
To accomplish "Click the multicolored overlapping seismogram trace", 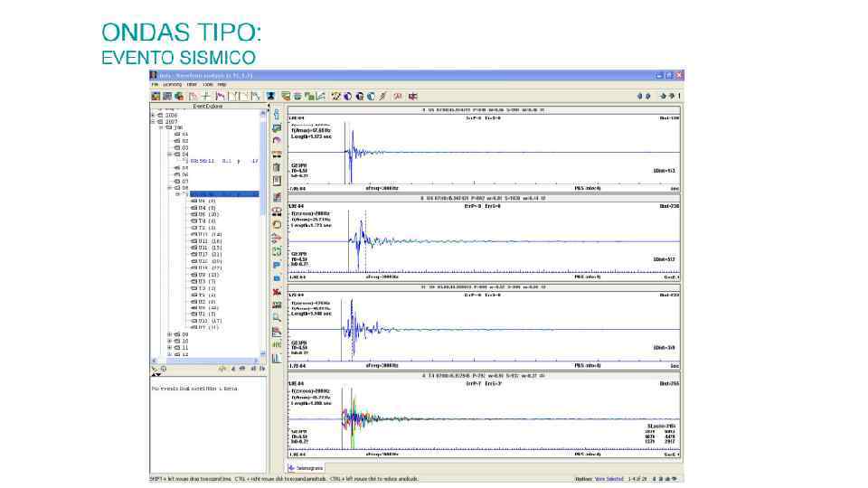I will [484, 418].
